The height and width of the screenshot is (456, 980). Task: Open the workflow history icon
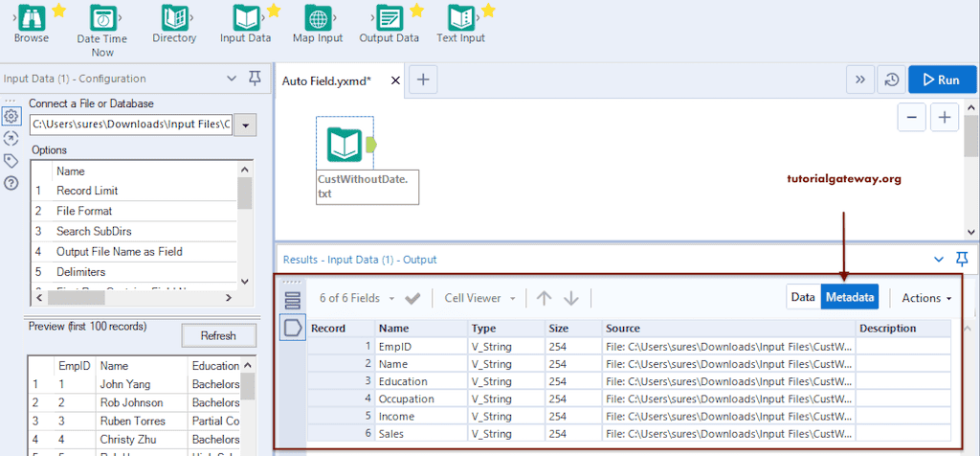(891, 80)
